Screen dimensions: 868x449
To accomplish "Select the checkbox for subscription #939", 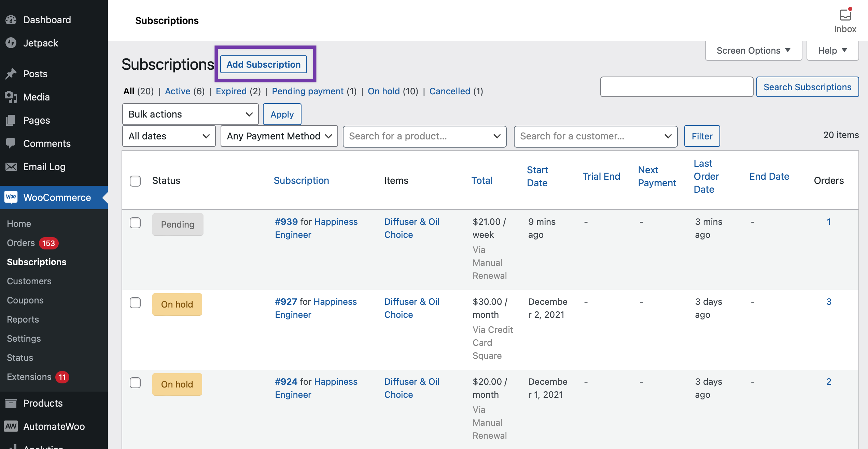I will (135, 223).
